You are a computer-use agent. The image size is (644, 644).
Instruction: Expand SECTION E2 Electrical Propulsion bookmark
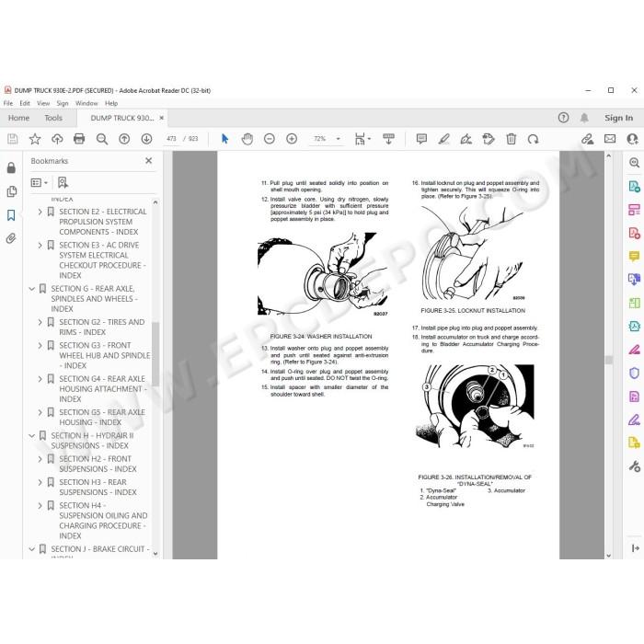(40, 212)
